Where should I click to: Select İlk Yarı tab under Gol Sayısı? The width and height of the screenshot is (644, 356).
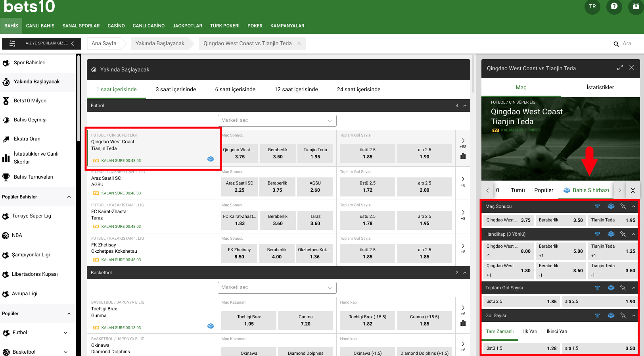point(530,332)
